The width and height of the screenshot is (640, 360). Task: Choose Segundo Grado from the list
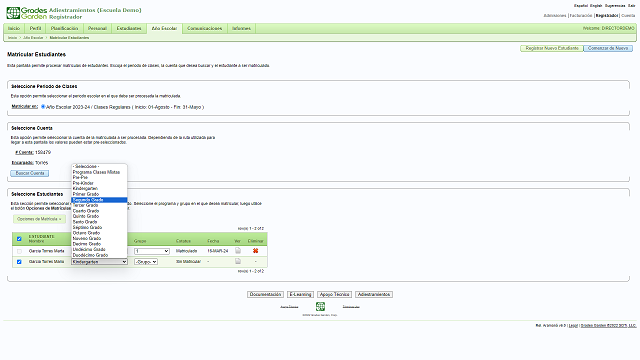pyautogui.click(x=99, y=200)
